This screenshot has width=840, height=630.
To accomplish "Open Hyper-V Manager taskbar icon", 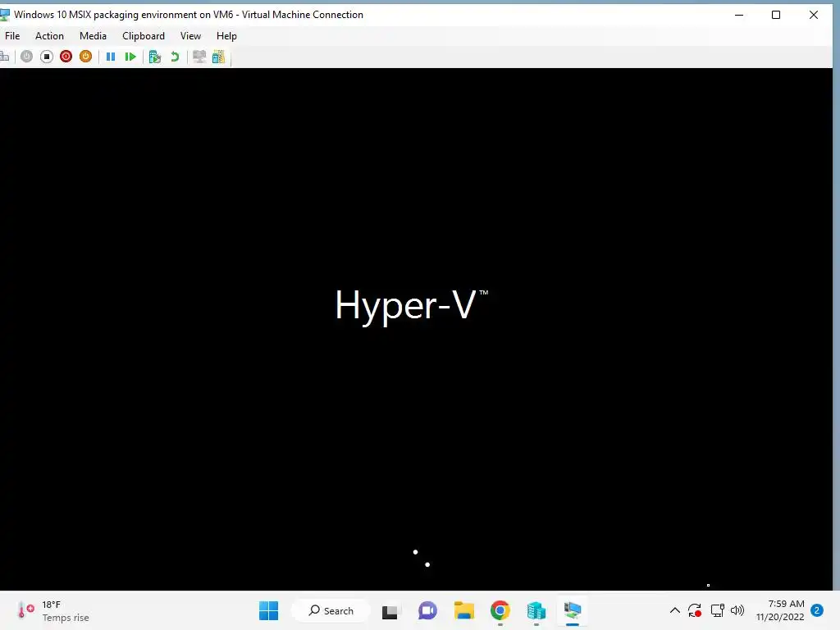I will [x=536, y=610].
